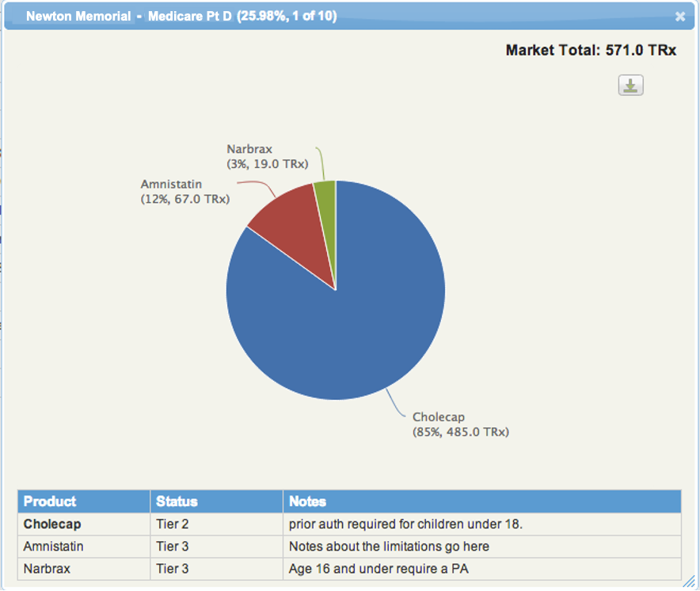700x591 pixels.
Task: Select the green Narbrax pie slice
Action: pos(325,193)
